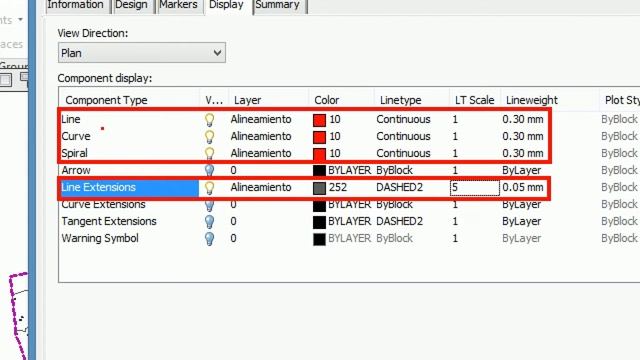The height and width of the screenshot is (360, 640).
Task: Click the Linetype column header
Action: [400, 100]
